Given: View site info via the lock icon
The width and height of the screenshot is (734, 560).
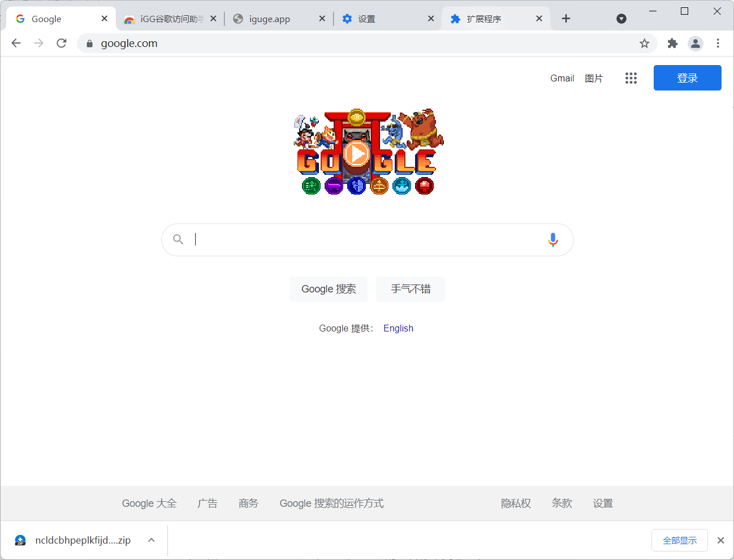Looking at the screenshot, I should (89, 43).
